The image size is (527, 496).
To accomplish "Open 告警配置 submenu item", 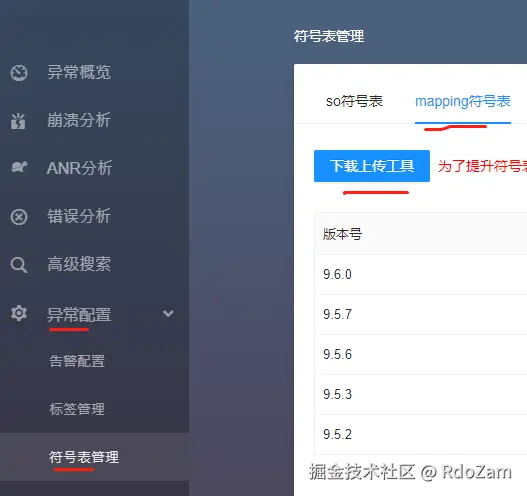I will [x=77, y=361].
